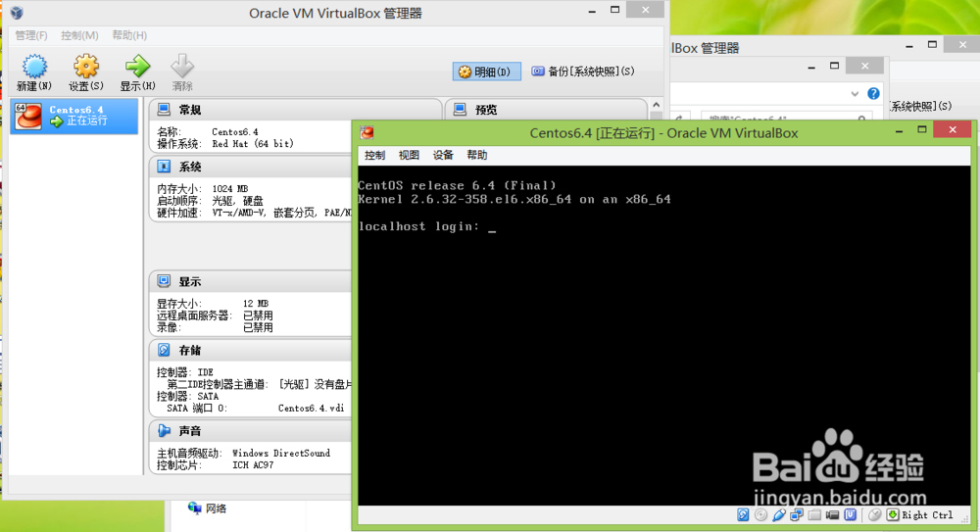Image resolution: width=980 pixels, height=532 pixels.
Task: Click the mouse integration status icon
Action: coord(874,514)
